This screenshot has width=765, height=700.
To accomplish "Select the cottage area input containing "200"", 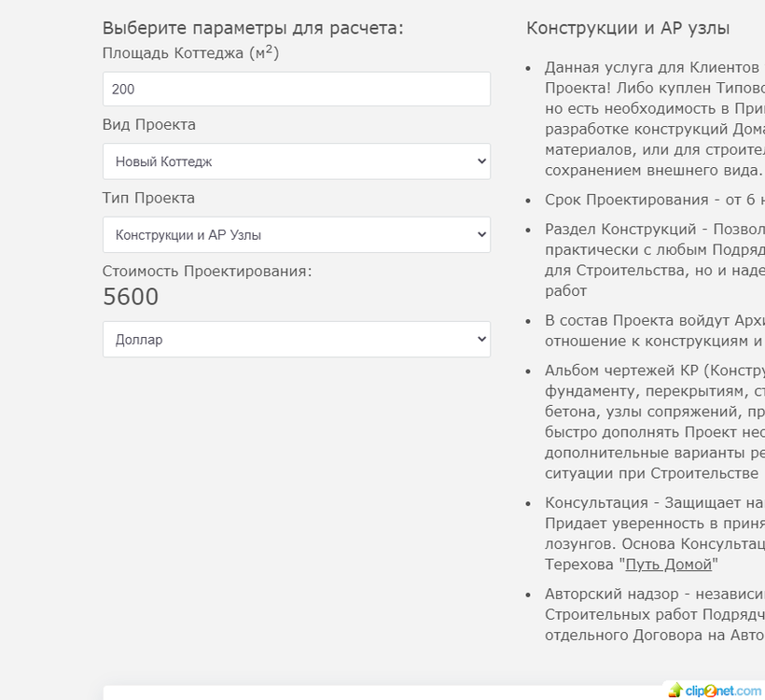I will coord(296,89).
